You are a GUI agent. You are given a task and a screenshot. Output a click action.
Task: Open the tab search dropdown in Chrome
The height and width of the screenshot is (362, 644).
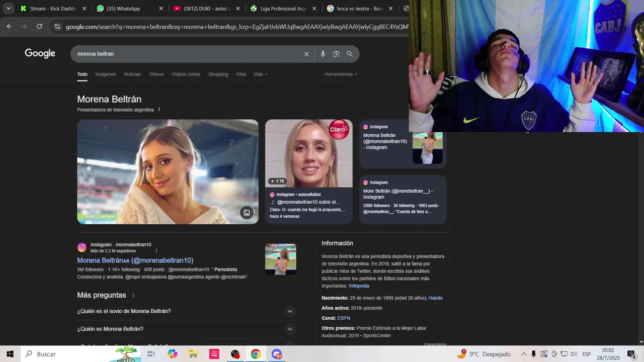[9, 9]
